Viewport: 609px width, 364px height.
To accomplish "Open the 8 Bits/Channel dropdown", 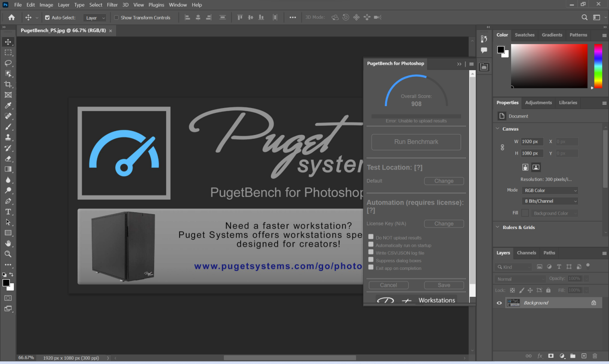I will (x=550, y=201).
